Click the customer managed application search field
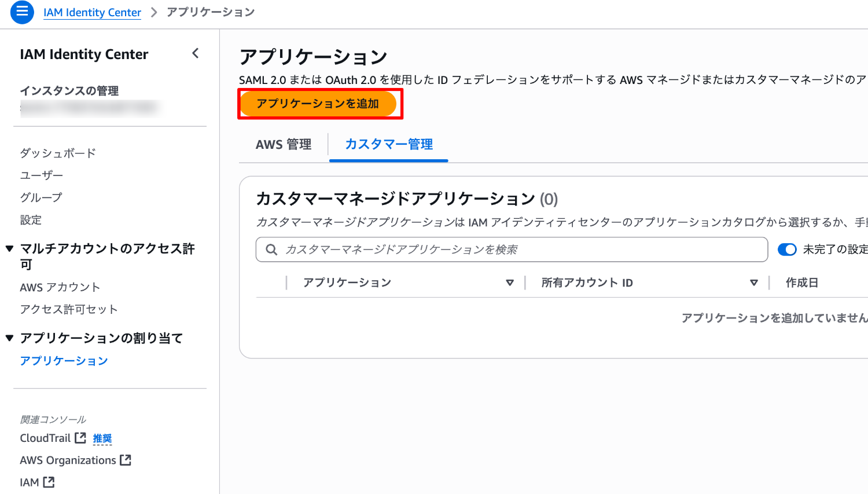This screenshot has width=868, height=494. [x=521, y=250]
